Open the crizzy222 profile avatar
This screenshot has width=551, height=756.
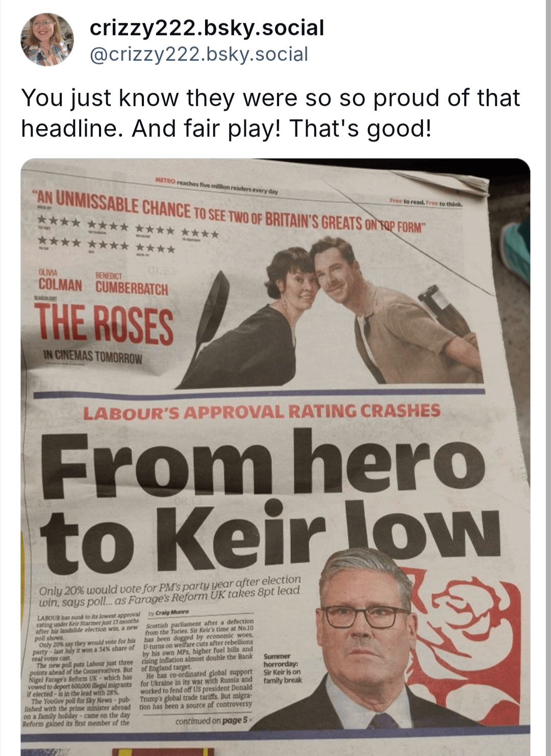pos(47,40)
